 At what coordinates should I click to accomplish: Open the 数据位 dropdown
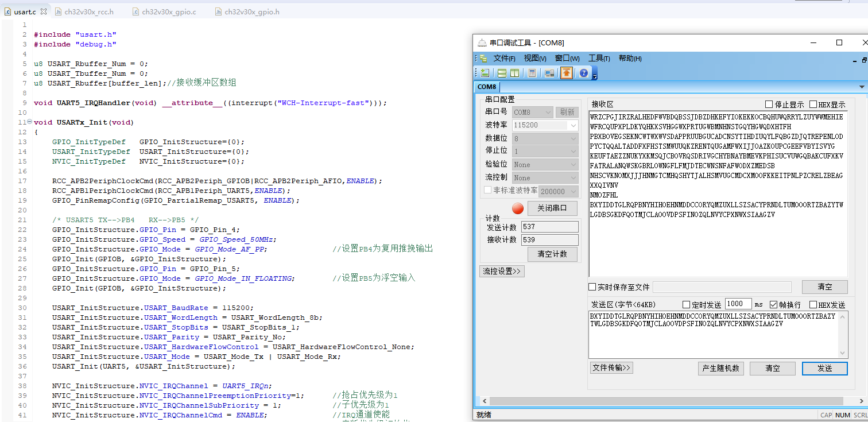click(545, 138)
